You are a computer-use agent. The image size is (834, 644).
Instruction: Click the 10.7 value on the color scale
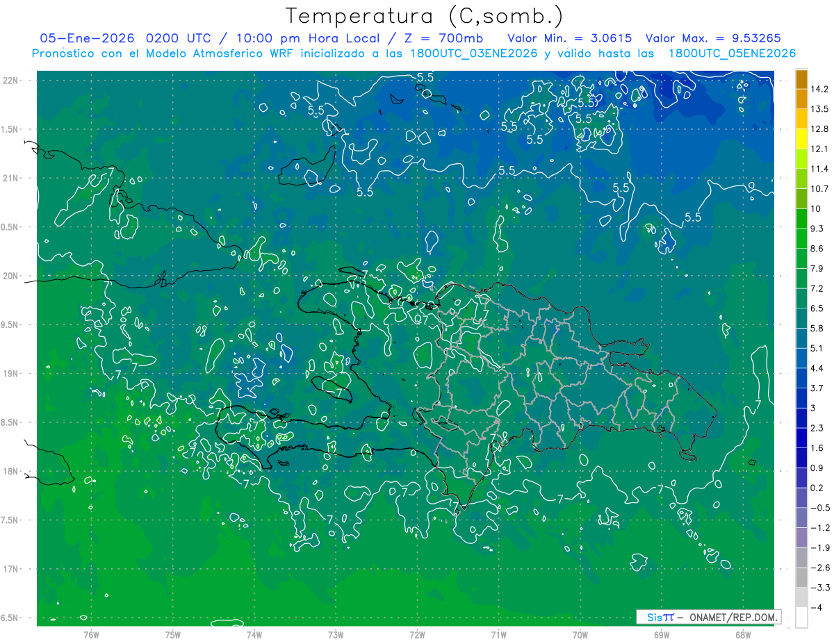tap(819, 189)
